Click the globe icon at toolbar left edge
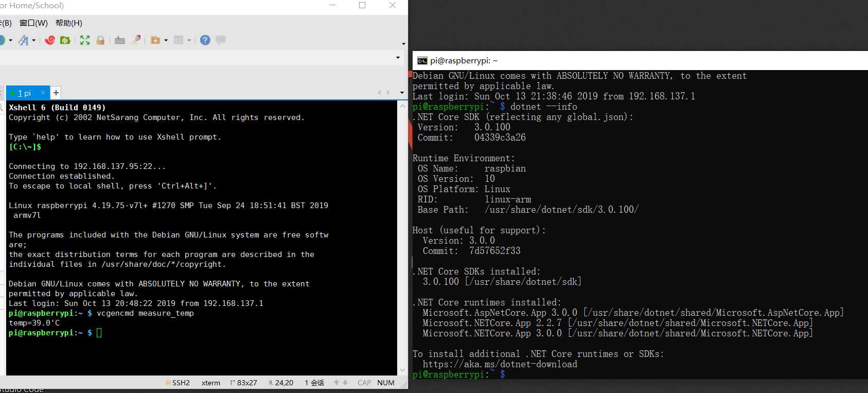The height and width of the screenshot is (393, 868). (x=2, y=40)
